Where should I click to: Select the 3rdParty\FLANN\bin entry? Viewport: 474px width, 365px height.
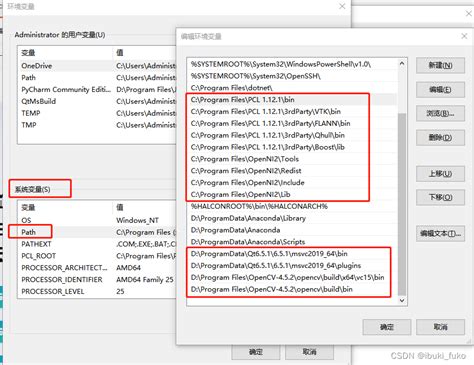point(292,123)
